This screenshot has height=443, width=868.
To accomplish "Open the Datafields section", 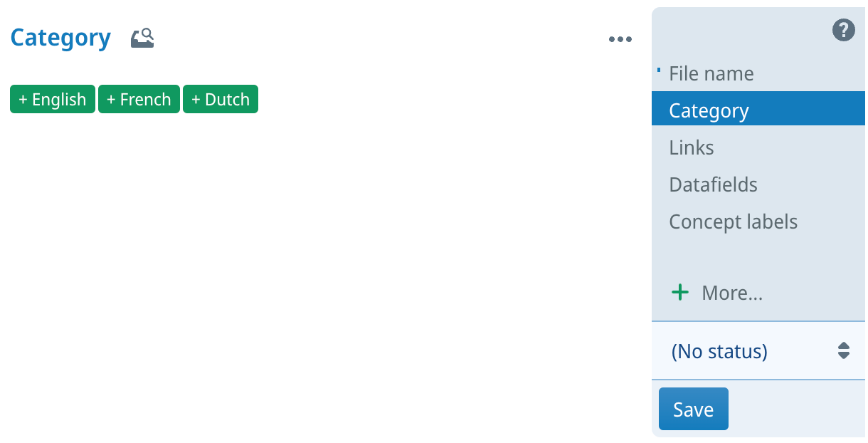I will 713,185.
